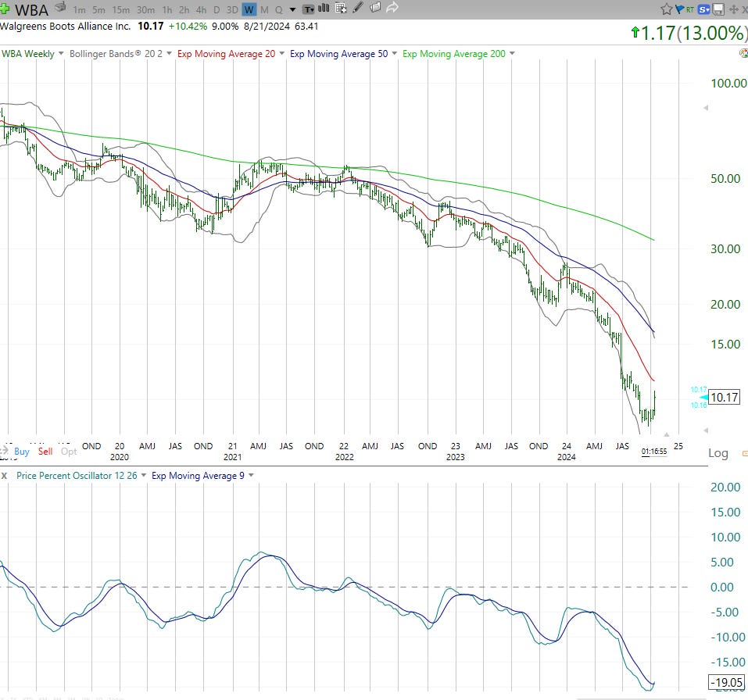The width and height of the screenshot is (748, 700).
Task: Click the Log scale toggle
Action: pyautogui.click(x=718, y=453)
